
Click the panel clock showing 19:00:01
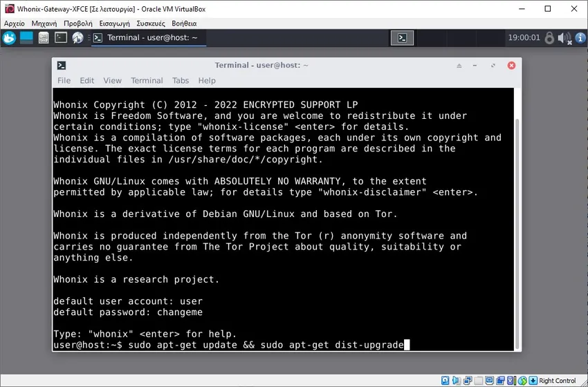click(524, 38)
